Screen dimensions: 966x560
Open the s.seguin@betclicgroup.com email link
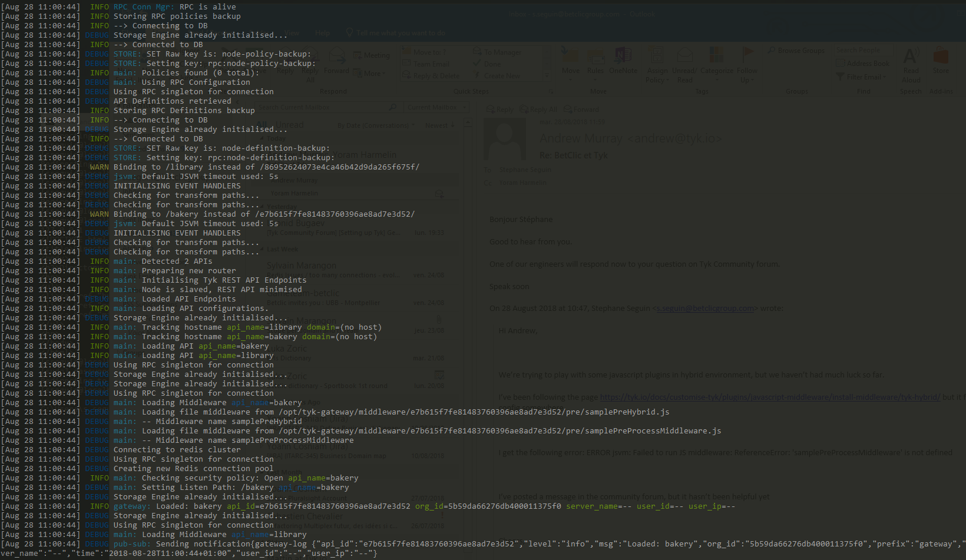[x=704, y=308]
